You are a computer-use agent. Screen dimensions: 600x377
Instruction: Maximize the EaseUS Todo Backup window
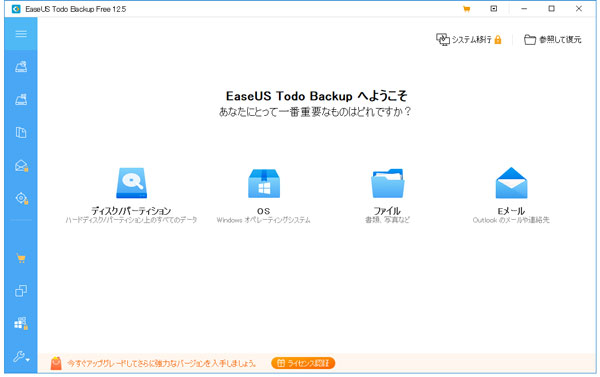coord(551,8)
